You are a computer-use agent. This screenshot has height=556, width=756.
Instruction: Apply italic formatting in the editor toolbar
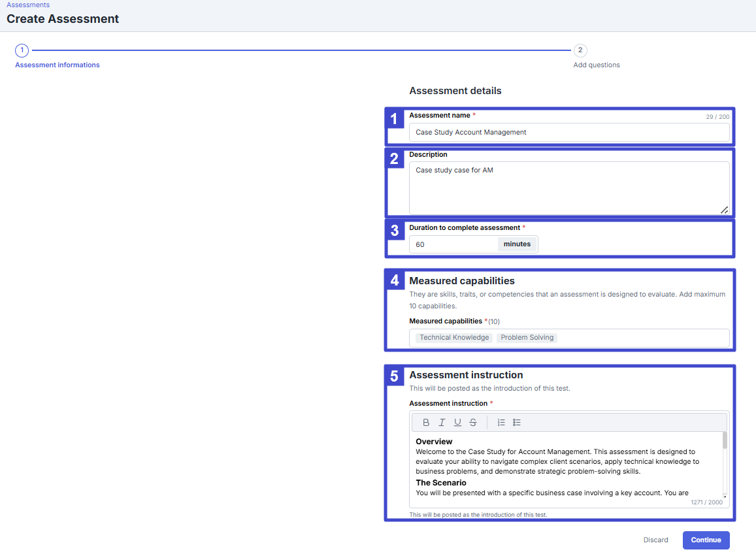pyautogui.click(x=442, y=423)
